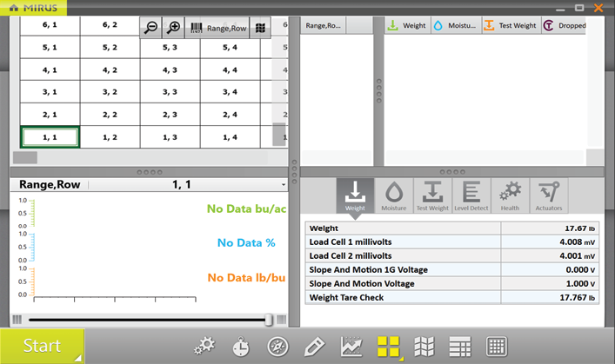Click the zoom in magnifier icon
The width and height of the screenshot is (615, 364).
pyautogui.click(x=173, y=28)
